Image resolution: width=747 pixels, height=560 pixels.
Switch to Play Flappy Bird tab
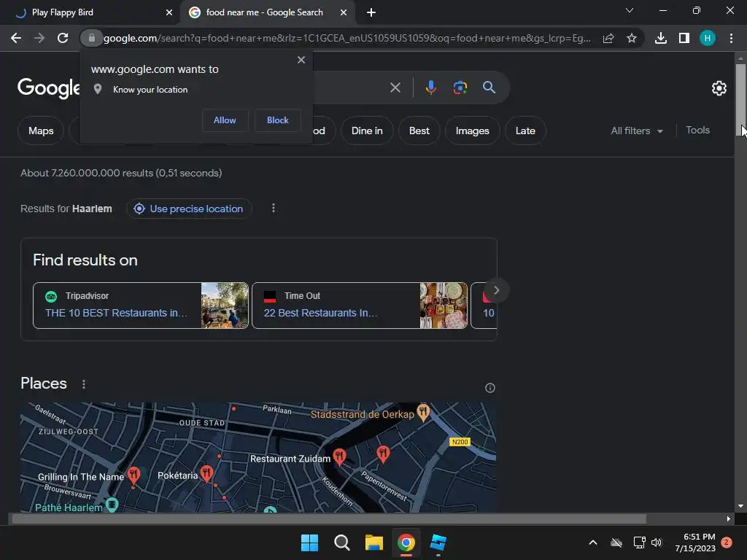[90, 12]
